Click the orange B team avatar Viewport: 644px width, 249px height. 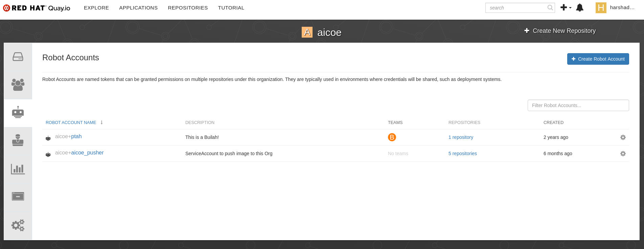(392, 137)
